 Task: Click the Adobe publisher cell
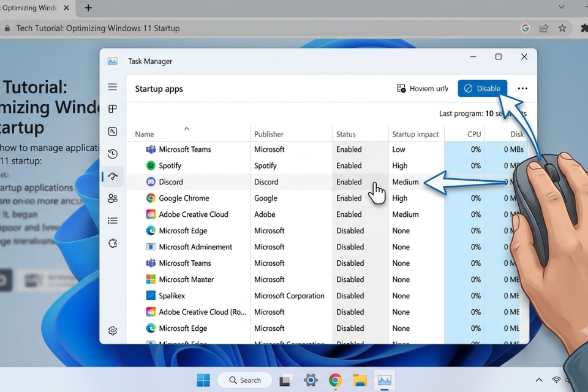pos(265,214)
